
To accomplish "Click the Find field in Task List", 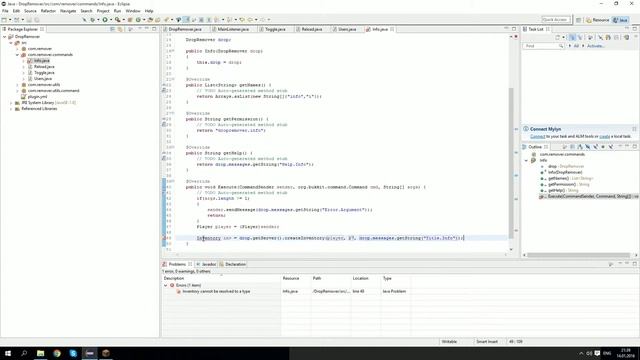I will [543, 46].
